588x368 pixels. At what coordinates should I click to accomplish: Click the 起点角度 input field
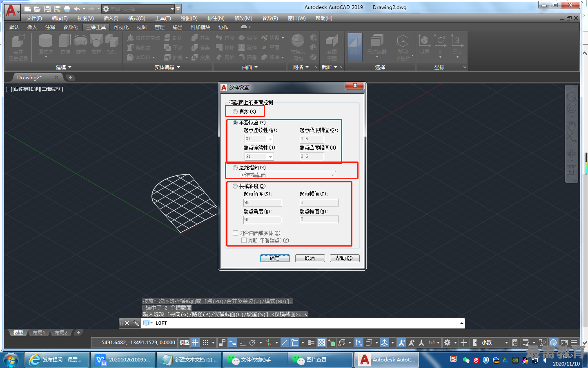(x=263, y=203)
